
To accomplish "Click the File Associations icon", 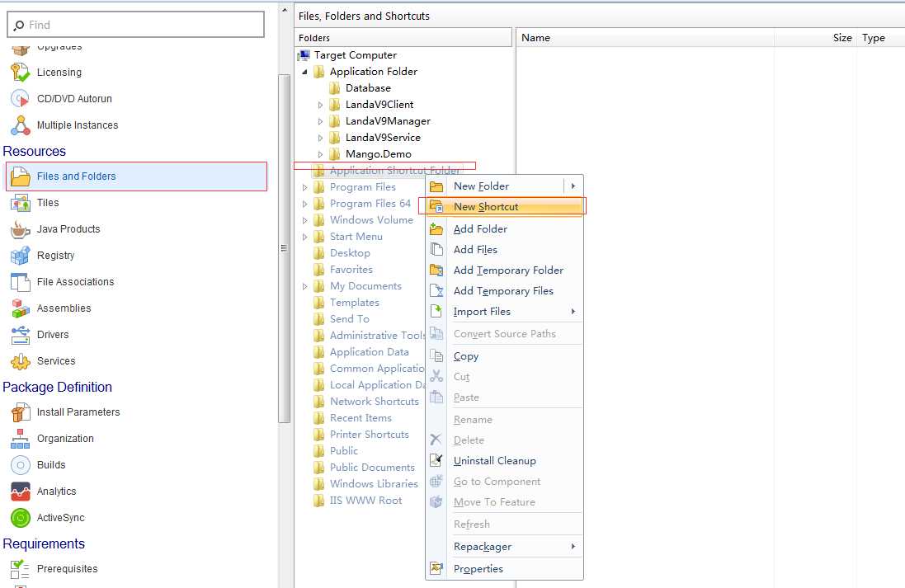I will point(20,282).
